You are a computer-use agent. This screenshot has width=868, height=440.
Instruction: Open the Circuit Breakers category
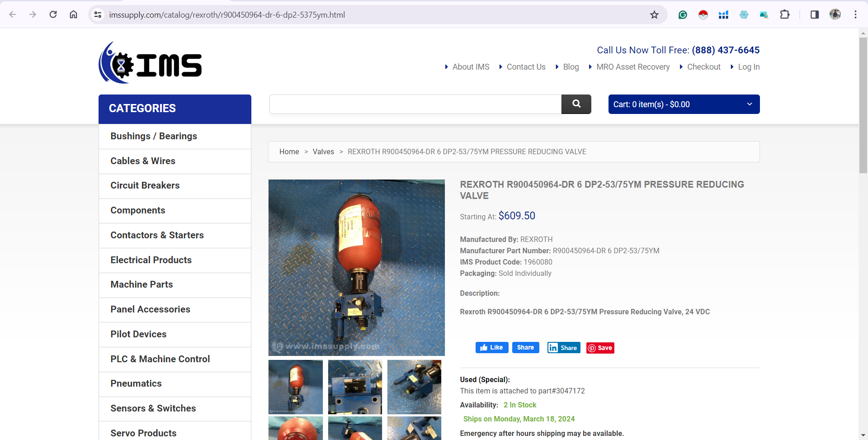[x=175, y=185]
